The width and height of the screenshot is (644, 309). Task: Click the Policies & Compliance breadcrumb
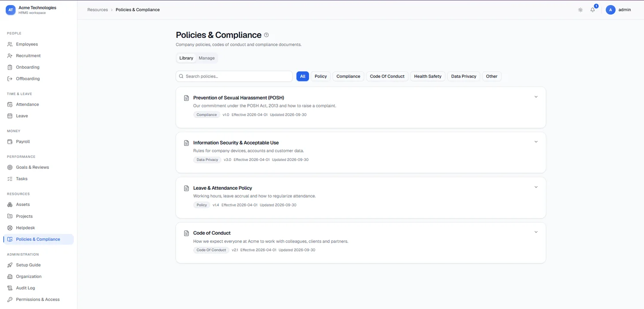[138, 10]
